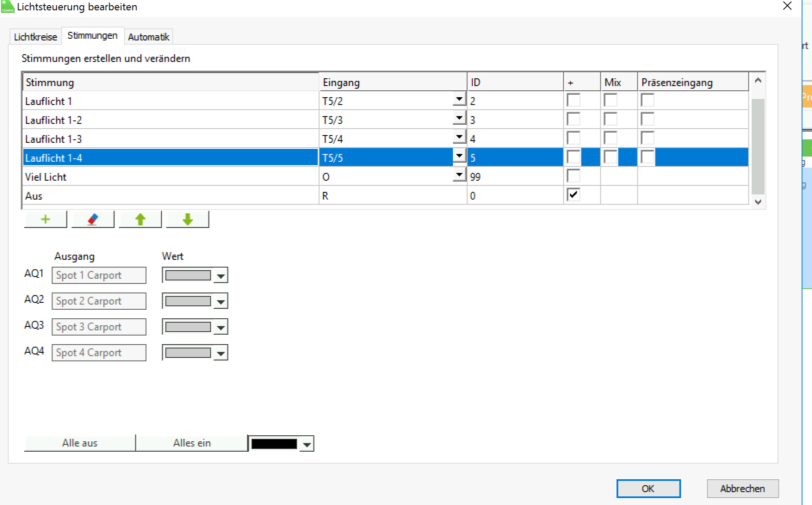The height and width of the screenshot is (505, 812).
Task: Switch to the Lichtkreise tab
Action: [x=35, y=37]
